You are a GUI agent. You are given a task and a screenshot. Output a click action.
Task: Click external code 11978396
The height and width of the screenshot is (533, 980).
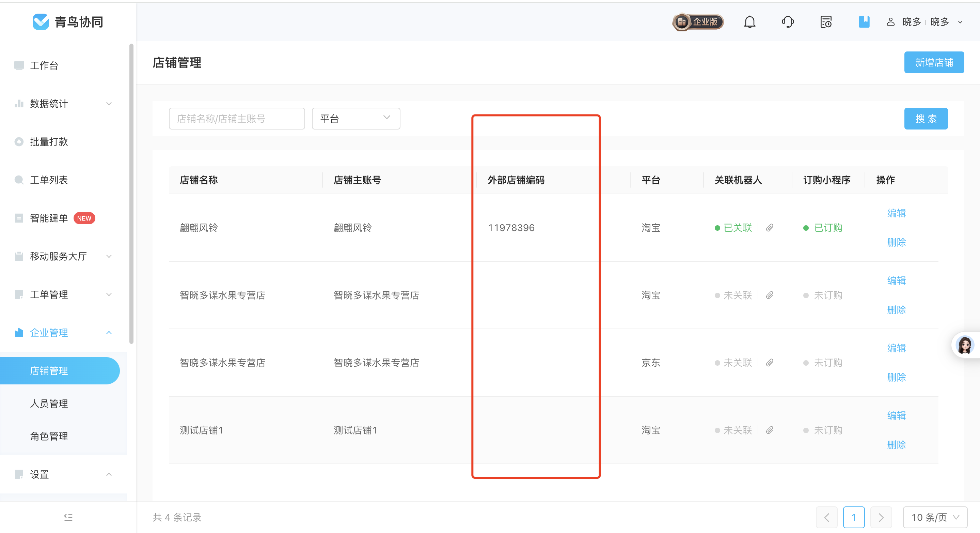[511, 228]
